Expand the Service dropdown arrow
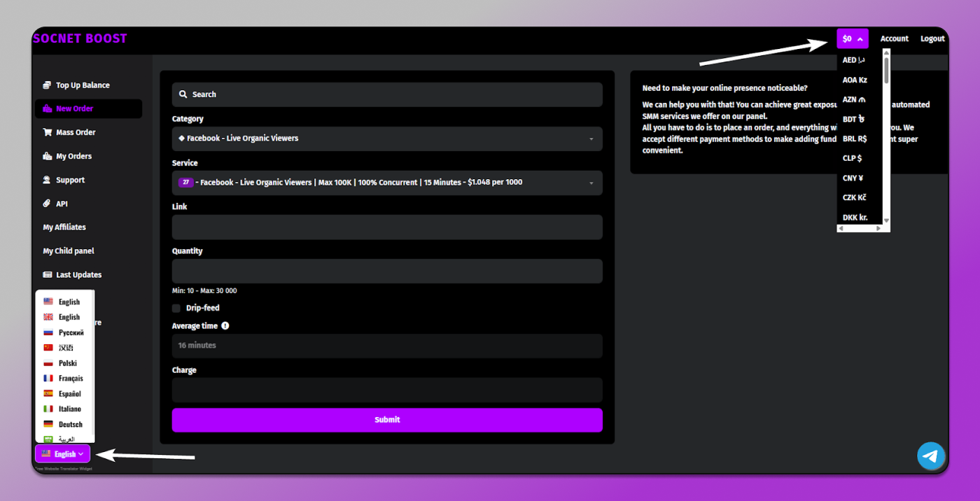 (x=591, y=183)
